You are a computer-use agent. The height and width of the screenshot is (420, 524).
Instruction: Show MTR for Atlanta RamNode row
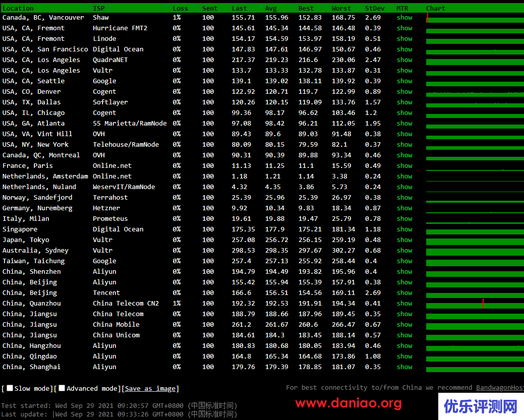tap(404, 124)
